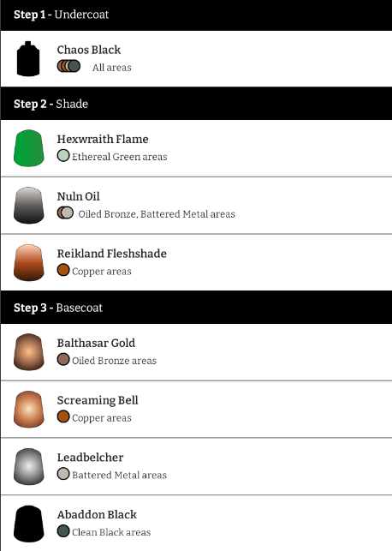Expand the Step 3 - Basecoat header
Viewport: 392px width, 551px height.
[196, 308]
